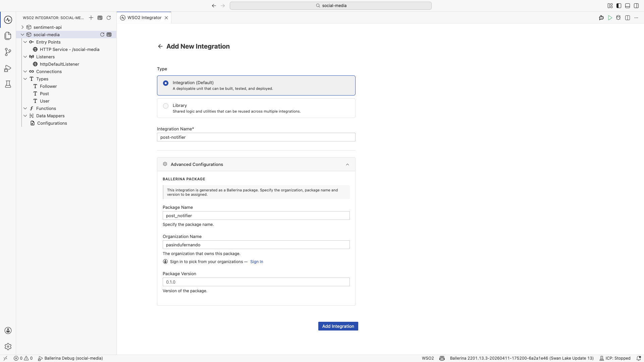Click the ICP: Stopped status item
644x362 pixels.
[615, 358]
